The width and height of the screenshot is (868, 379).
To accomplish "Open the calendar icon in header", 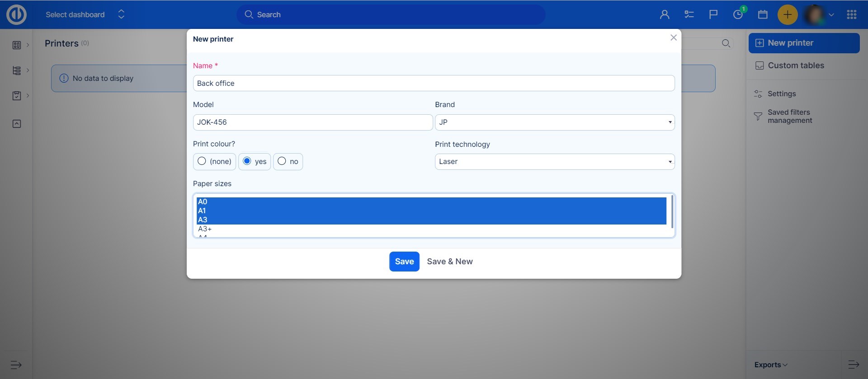I will (763, 14).
